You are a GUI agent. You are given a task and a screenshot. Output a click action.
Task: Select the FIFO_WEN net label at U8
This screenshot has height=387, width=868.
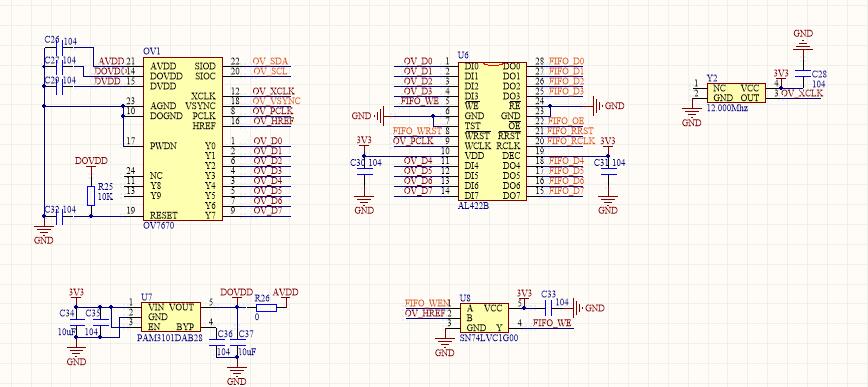click(x=427, y=303)
